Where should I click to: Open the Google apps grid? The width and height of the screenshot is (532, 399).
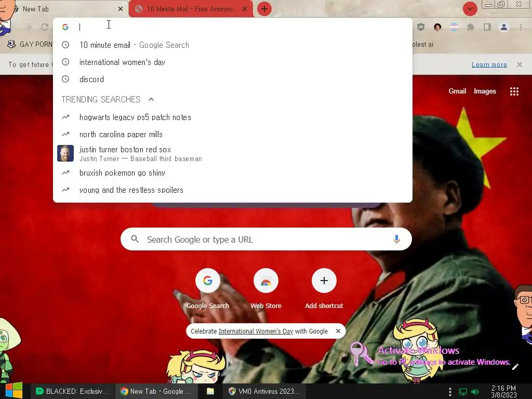(514, 91)
